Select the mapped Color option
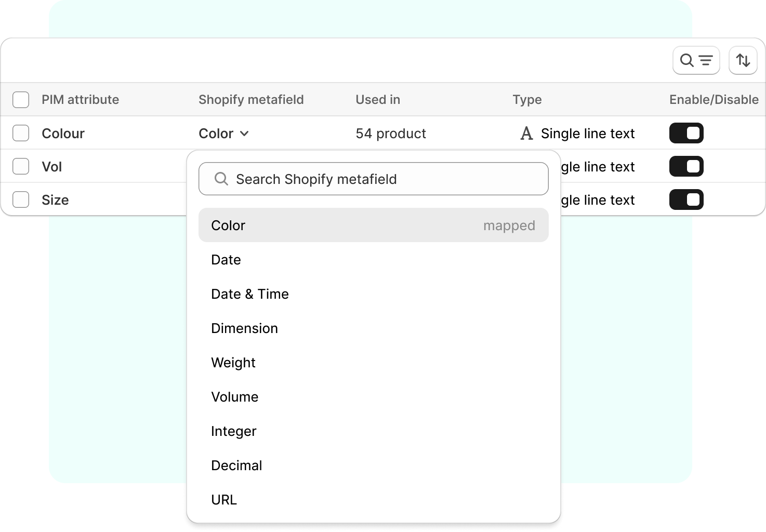Screen dimensions: 766x532 pyautogui.click(x=373, y=225)
